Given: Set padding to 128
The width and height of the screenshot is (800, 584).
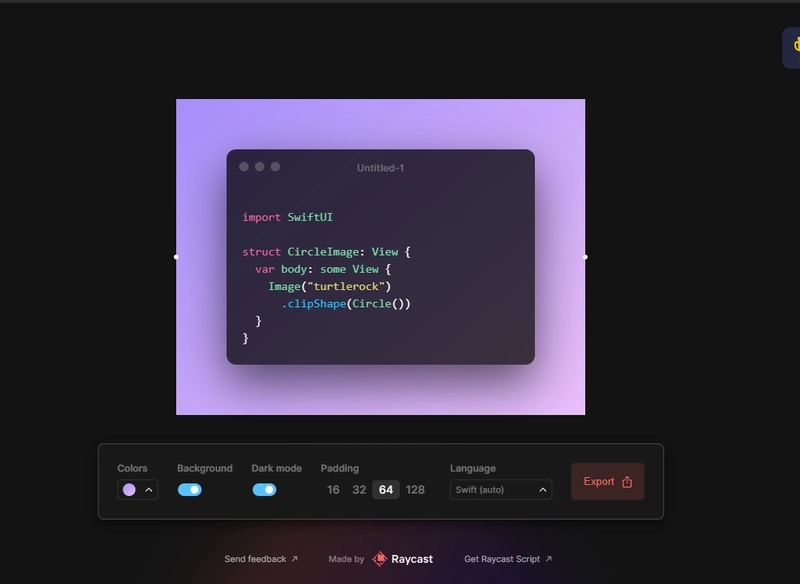Looking at the screenshot, I should click(x=415, y=490).
